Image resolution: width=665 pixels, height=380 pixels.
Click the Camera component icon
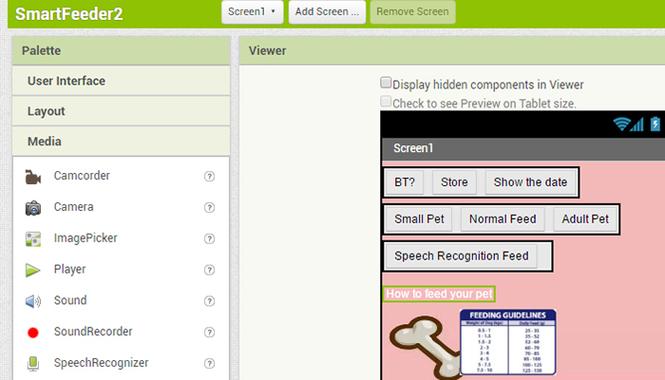(x=33, y=208)
